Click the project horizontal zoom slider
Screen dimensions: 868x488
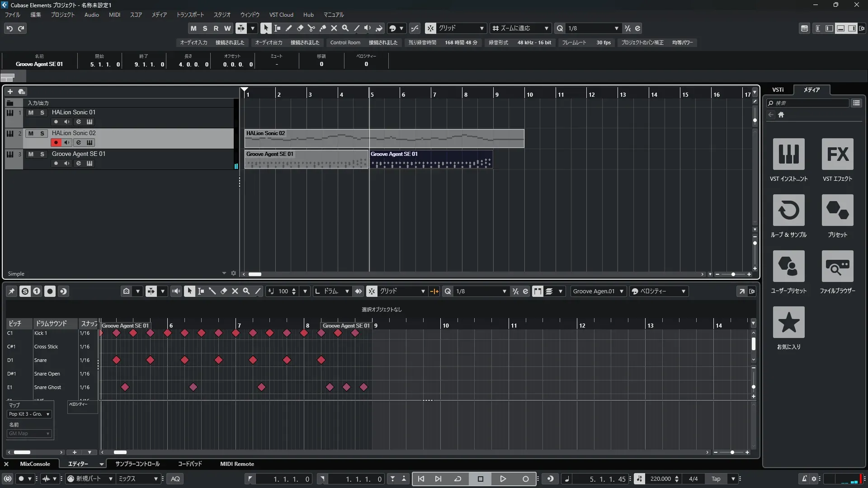point(733,274)
